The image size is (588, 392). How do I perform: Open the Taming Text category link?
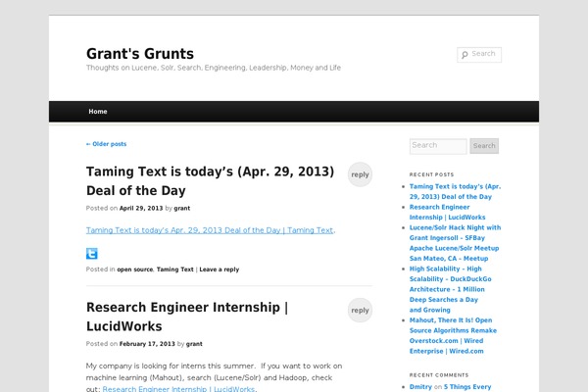(x=175, y=269)
